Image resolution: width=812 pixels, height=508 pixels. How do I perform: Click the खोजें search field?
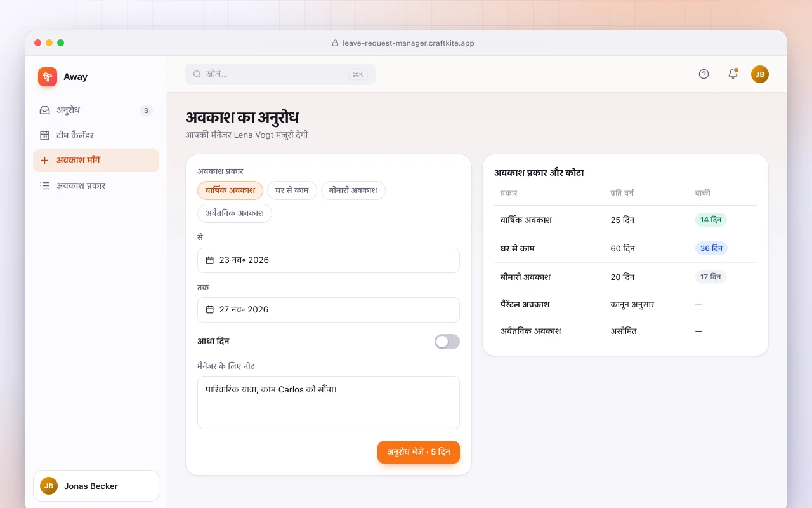pyautogui.click(x=280, y=74)
